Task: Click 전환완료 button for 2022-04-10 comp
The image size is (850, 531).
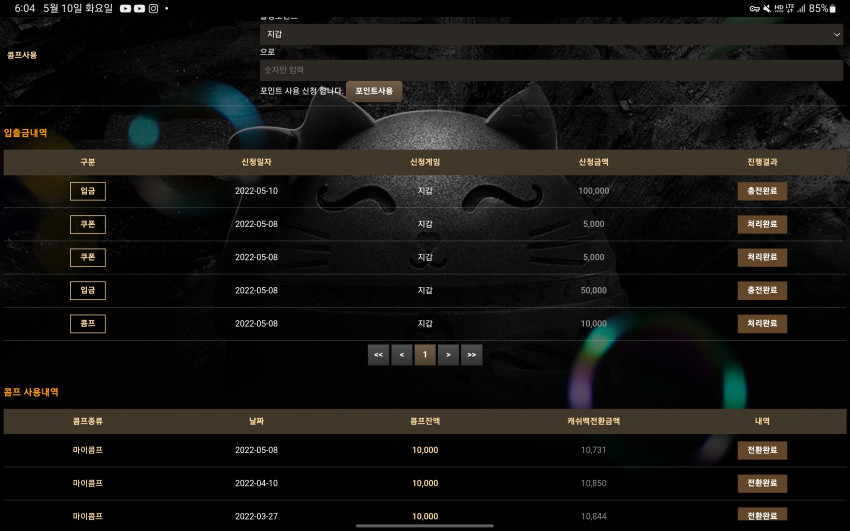Action: 762,483
